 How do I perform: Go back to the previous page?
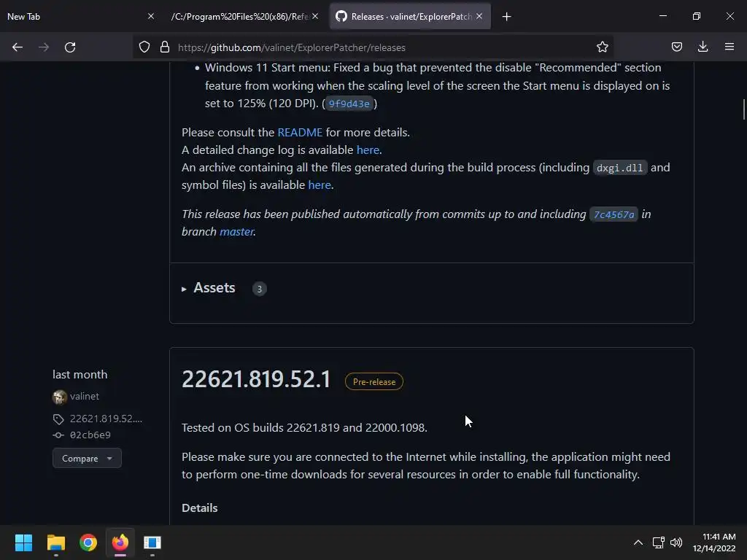(x=18, y=47)
